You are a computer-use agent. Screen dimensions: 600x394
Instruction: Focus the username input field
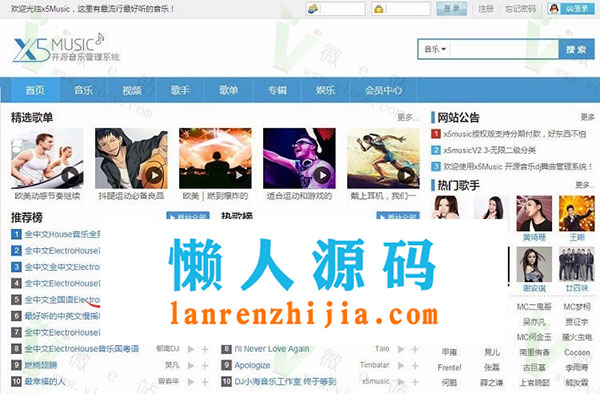[x=342, y=8]
